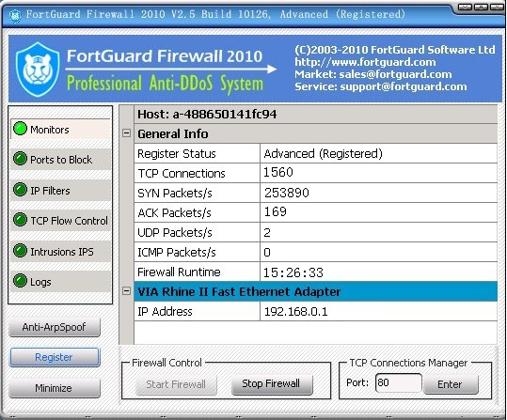Click the FortGuard tiger shield logo

pyautogui.click(x=38, y=70)
